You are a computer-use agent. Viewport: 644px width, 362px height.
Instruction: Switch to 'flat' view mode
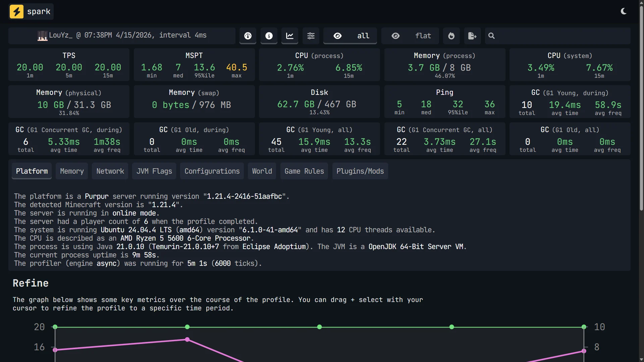pos(410,36)
